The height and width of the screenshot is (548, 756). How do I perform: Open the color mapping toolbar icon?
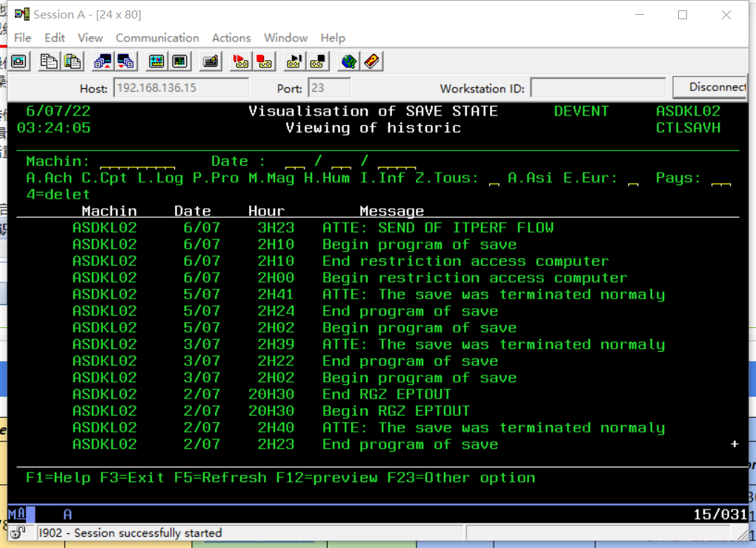(x=180, y=61)
